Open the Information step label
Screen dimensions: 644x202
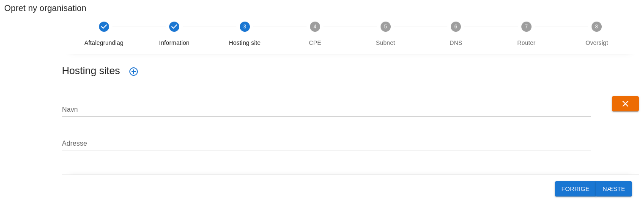click(x=174, y=43)
